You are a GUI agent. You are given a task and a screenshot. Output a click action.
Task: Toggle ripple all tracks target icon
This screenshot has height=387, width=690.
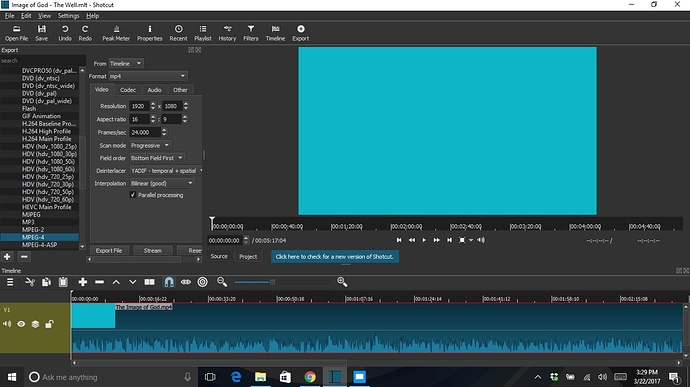202,282
